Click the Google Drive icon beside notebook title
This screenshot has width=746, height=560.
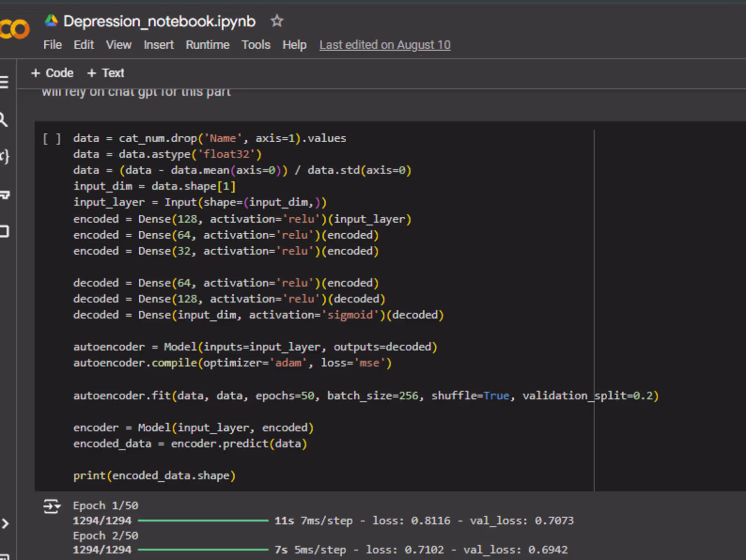click(x=51, y=21)
